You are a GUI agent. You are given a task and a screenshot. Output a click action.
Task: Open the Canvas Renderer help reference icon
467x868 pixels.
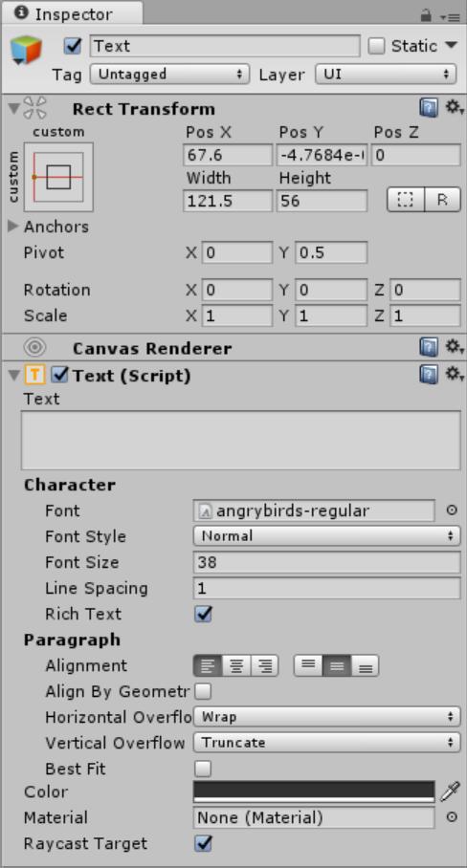pyautogui.click(x=429, y=348)
